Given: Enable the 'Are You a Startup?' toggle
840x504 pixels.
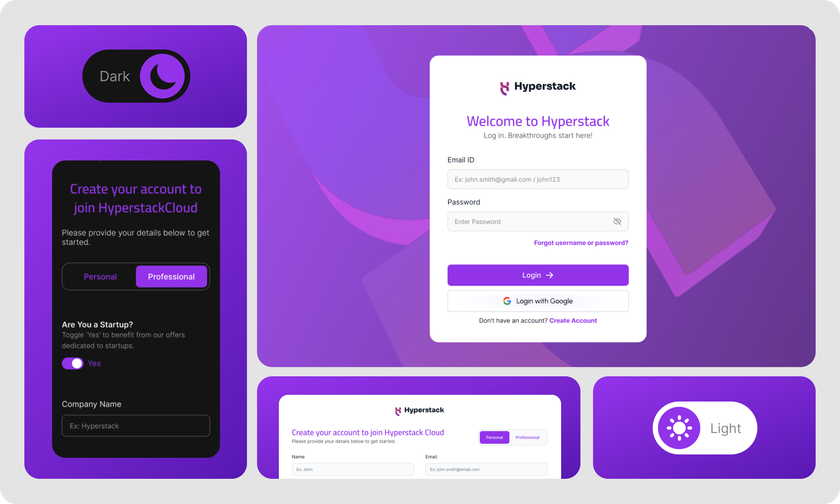Looking at the screenshot, I should [73, 362].
